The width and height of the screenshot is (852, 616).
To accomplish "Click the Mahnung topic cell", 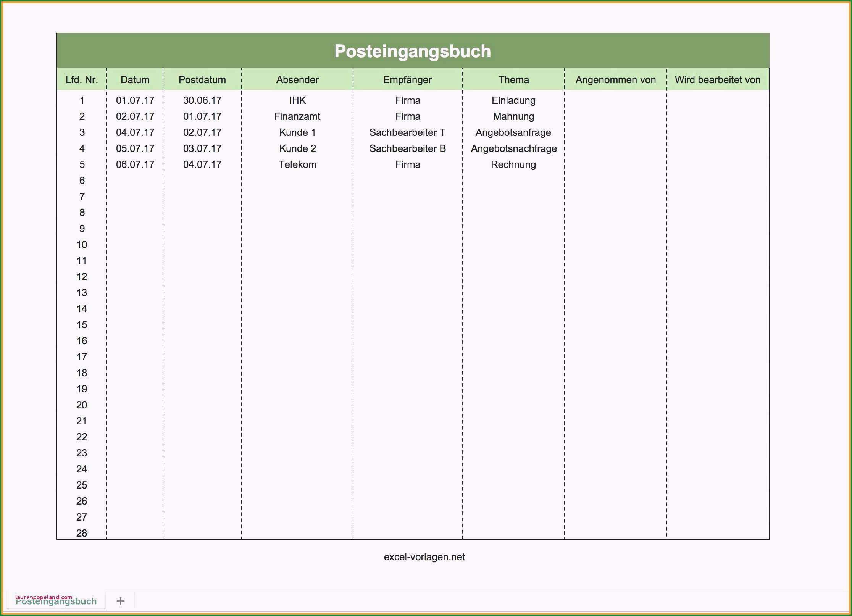I will 513,116.
